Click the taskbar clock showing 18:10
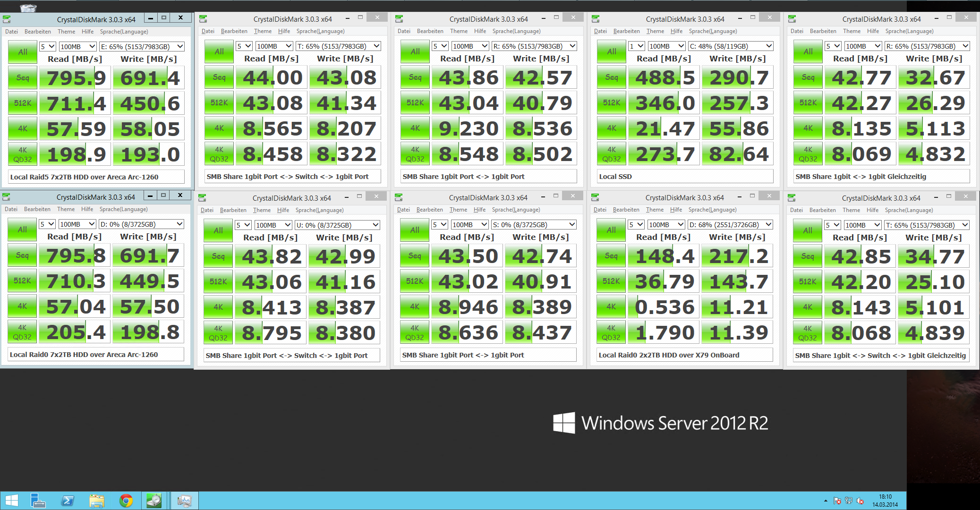 coord(885,501)
